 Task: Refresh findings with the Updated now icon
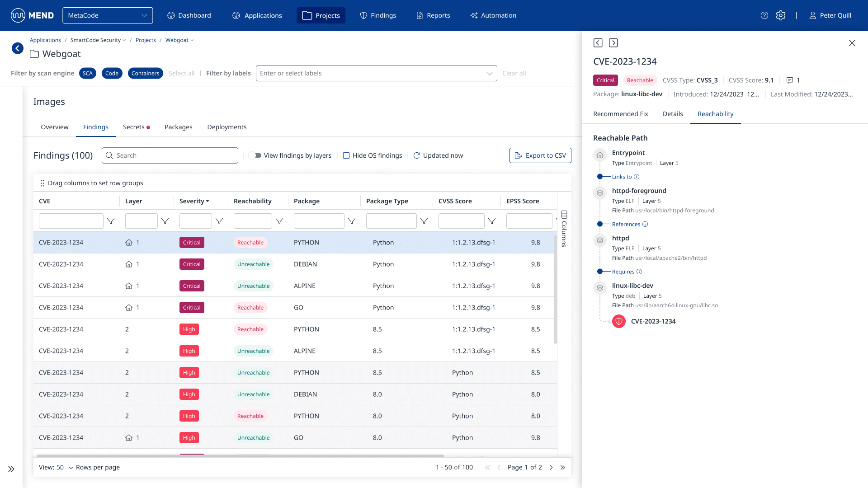[x=417, y=155]
